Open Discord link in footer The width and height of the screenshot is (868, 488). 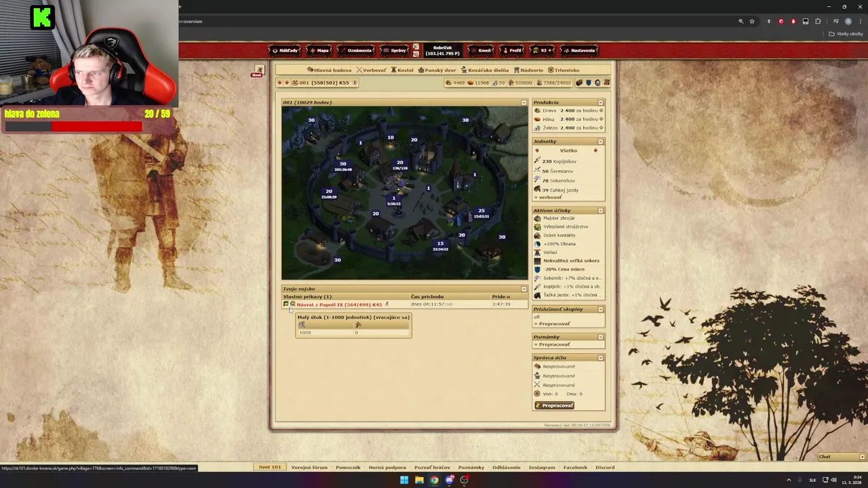(605, 467)
